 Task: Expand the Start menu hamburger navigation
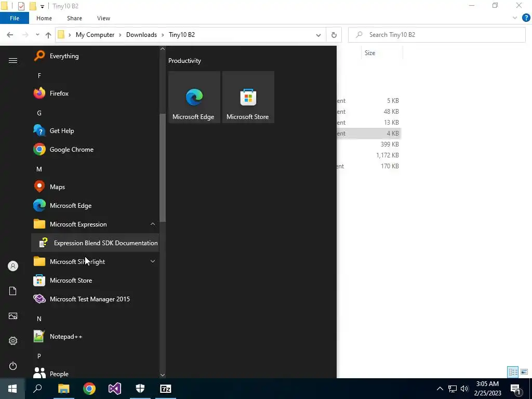(x=13, y=60)
